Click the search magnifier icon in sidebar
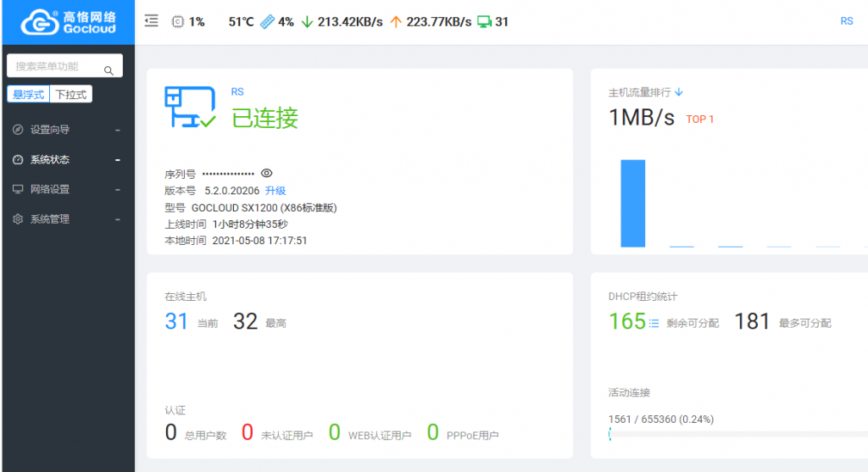 click(108, 70)
